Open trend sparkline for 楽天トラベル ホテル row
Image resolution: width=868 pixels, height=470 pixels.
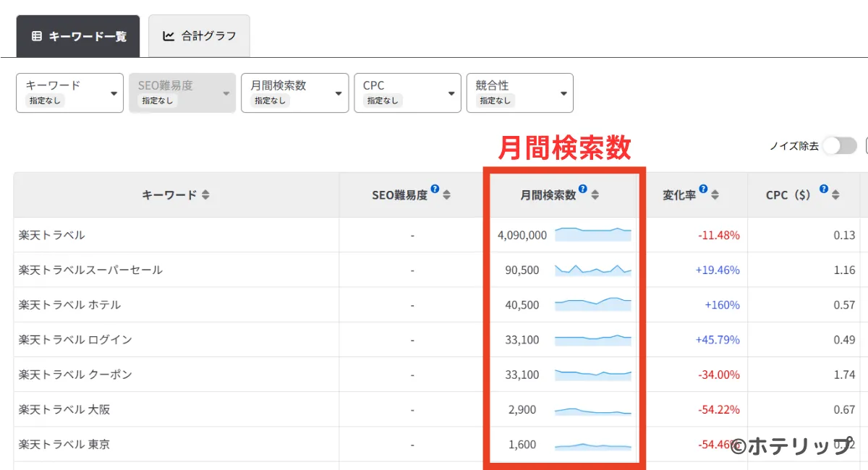coord(593,304)
